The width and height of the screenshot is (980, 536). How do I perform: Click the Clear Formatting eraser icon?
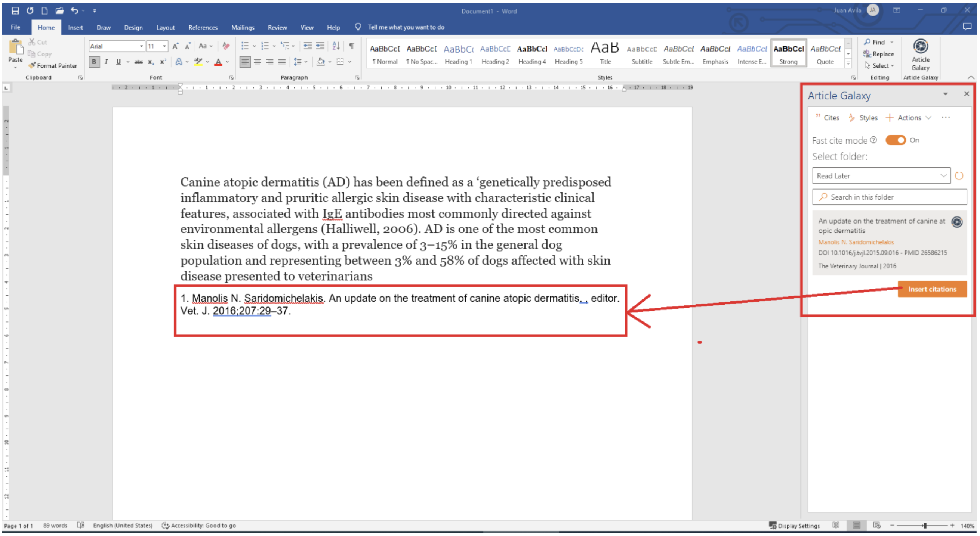pyautogui.click(x=226, y=46)
